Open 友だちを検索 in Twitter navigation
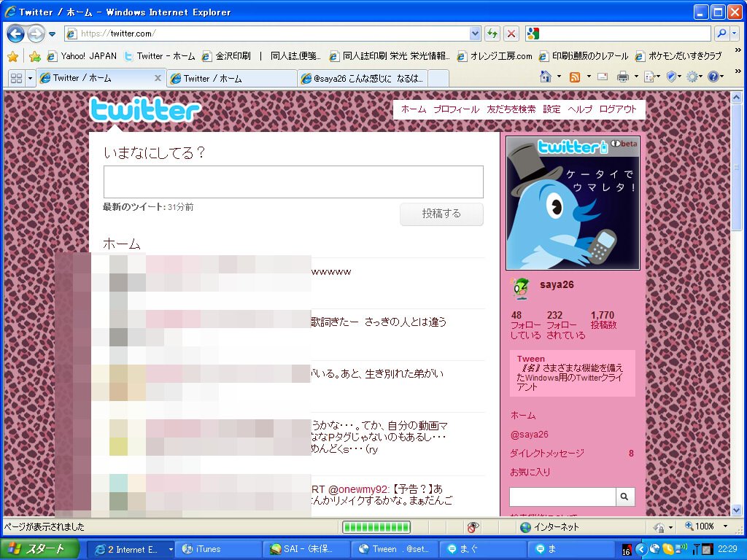The image size is (747, 560). (x=511, y=109)
